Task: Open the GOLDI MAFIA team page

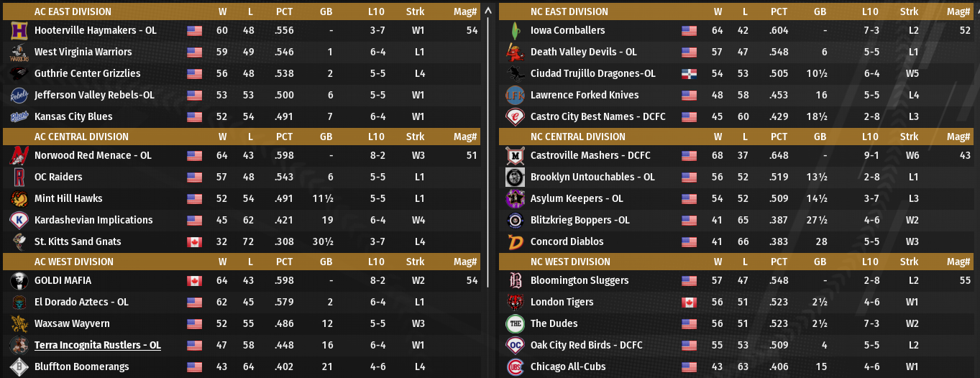Action: tap(63, 281)
